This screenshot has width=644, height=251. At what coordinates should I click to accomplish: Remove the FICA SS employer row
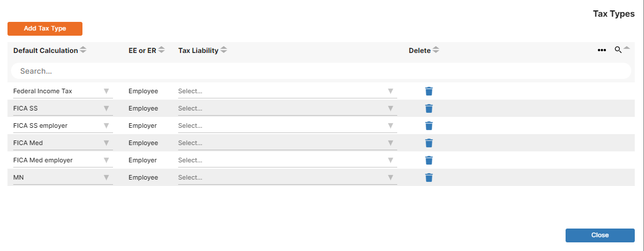click(429, 126)
